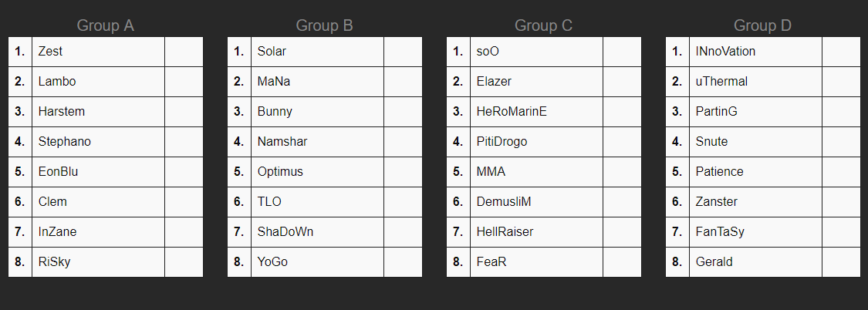This screenshot has height=310, width=868.
Task: Click empty score cell beside Solar
Action: tap(403, 52)
